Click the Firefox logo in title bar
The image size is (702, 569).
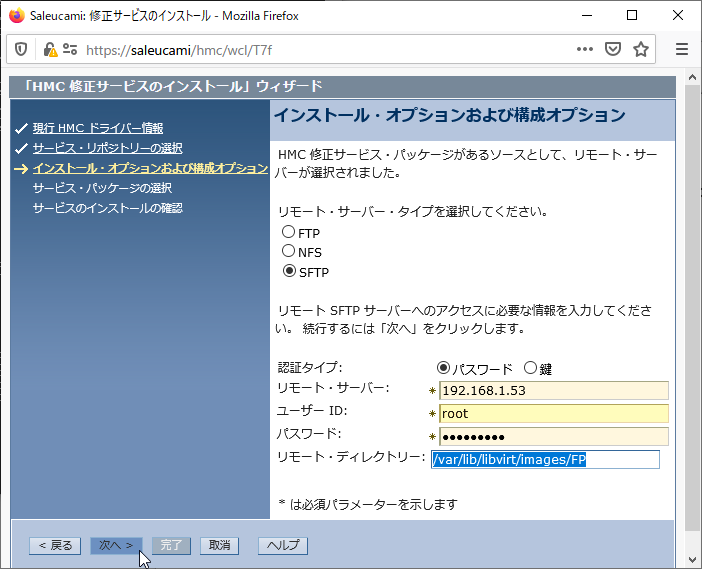(14, 15)
